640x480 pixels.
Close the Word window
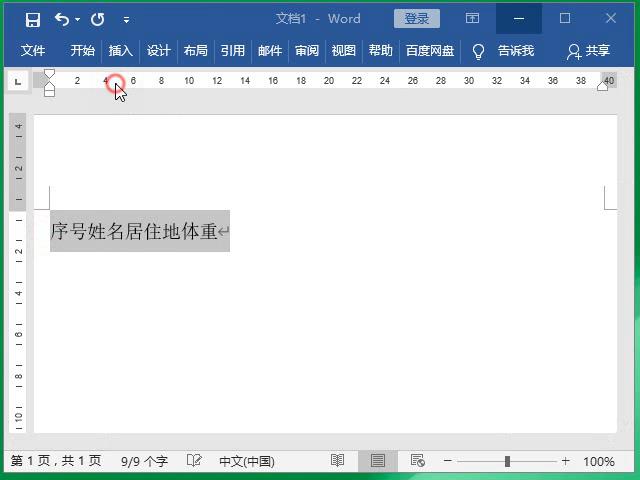[611, 18]
